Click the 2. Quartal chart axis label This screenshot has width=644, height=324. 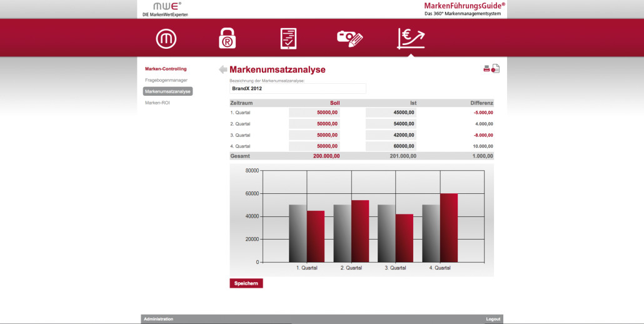[351, 268]
